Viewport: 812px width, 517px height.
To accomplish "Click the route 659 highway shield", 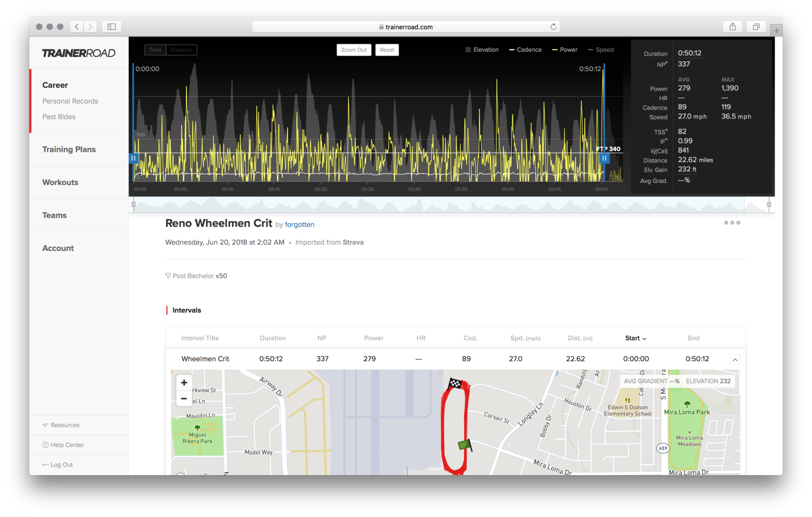I will pyautogui.click(x=663, y=448).
